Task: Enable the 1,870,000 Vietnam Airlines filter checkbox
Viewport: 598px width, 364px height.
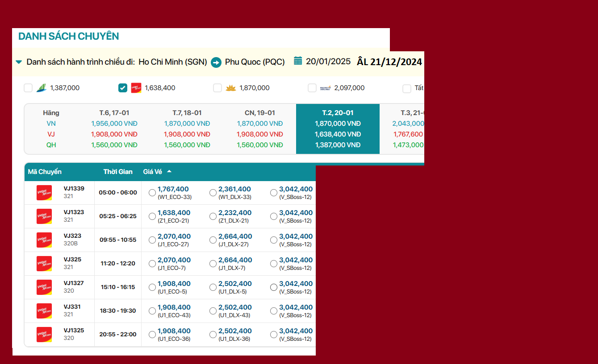Action: point(217,88)
